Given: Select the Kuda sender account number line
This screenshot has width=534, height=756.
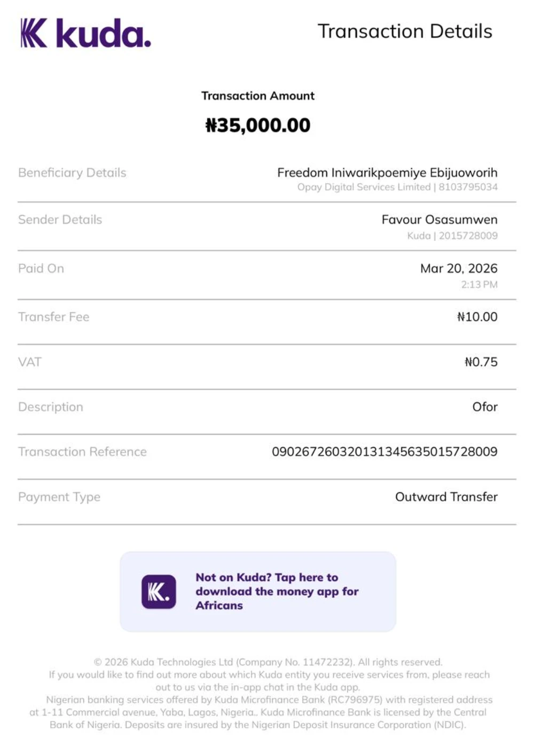Looking at the screenshot, I should pos(452,236).
